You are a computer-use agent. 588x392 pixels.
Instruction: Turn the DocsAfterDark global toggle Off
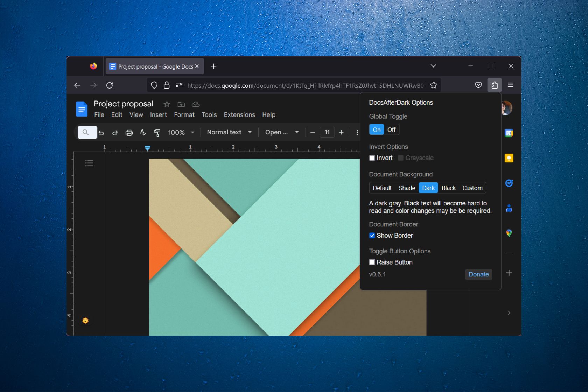coord(391,129)
